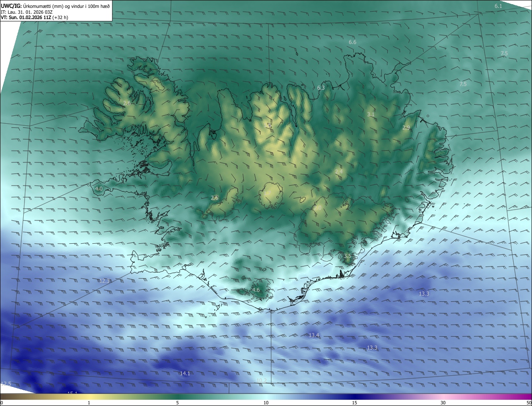Click the initial time line 'IT: Lau. 31. 01. 2026 03Z'
Viewport: 532px width, 406px height.
[27, 12]
